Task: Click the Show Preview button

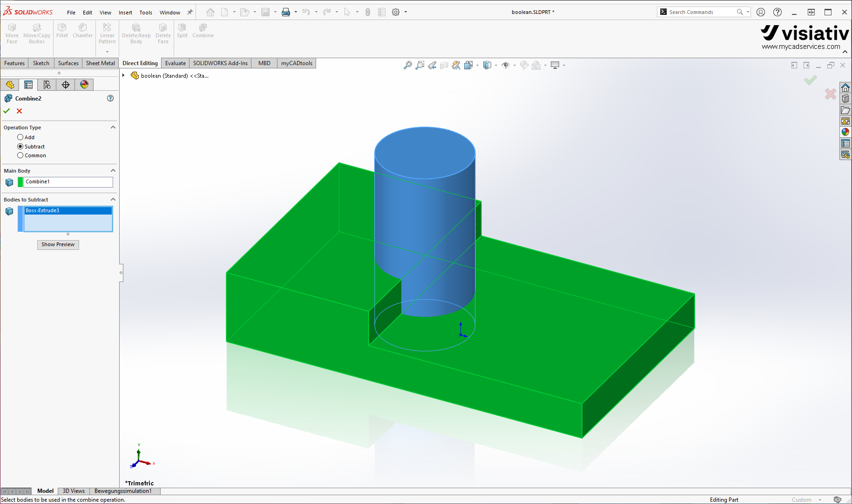Action: point(58,245)
